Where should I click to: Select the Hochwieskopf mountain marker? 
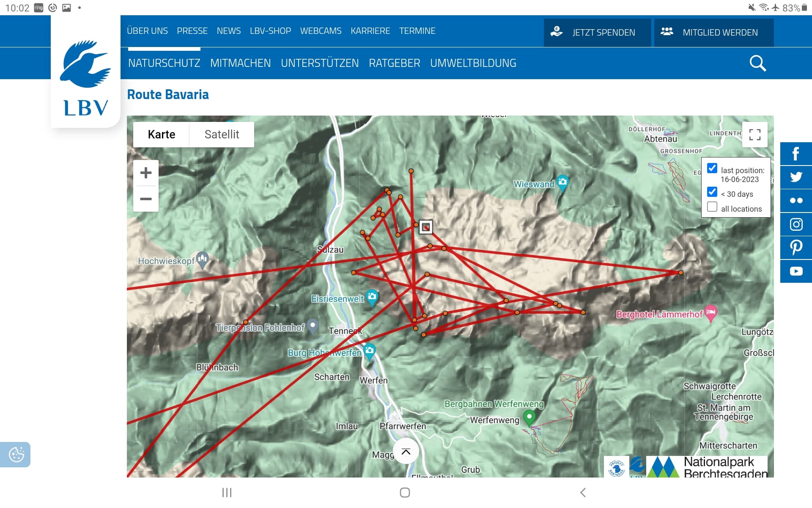pyautogui.click(x=203, y=259)
